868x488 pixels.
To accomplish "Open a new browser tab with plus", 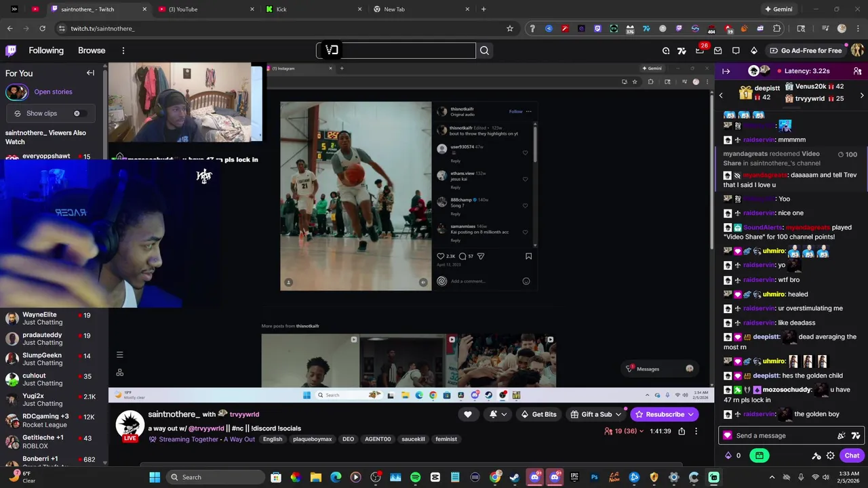I will (x=484, y=9).
